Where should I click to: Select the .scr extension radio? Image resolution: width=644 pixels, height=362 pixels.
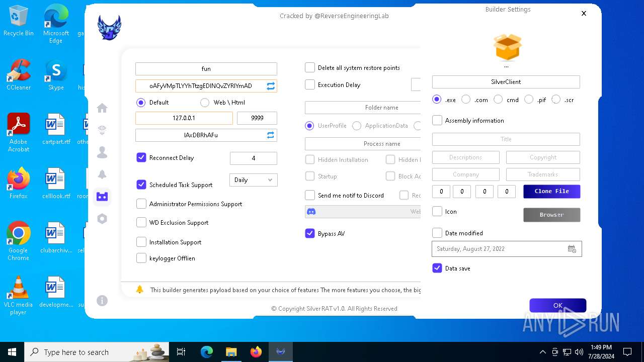click(556, 100)
